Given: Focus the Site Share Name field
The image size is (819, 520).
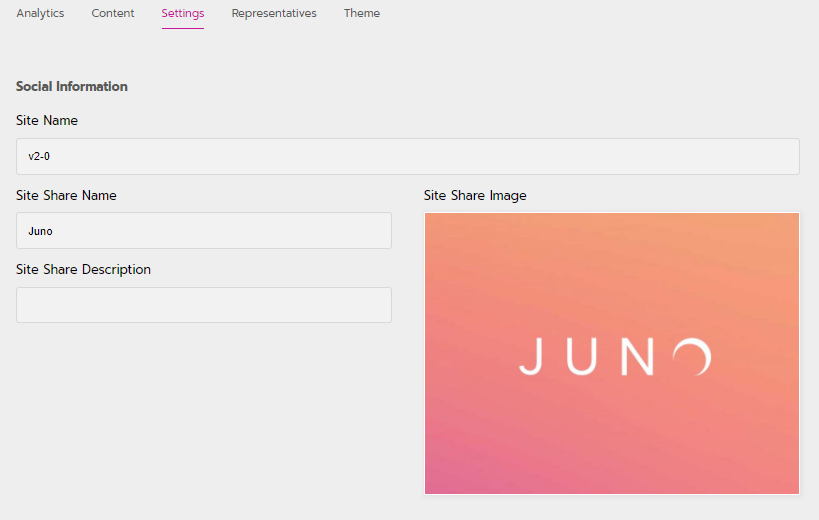Looking at the screenshot, I should point(204,230).
